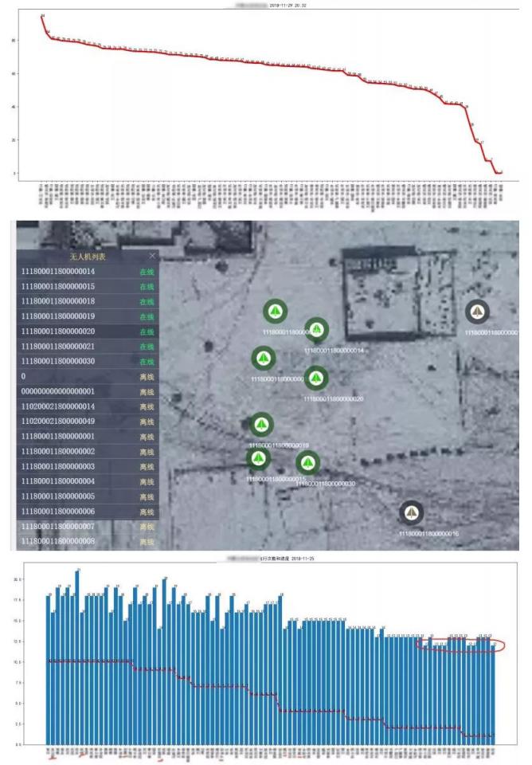Click the 在线 status of drone 111800011800000030
Viewport: 532px width, 765px height.
147,362
